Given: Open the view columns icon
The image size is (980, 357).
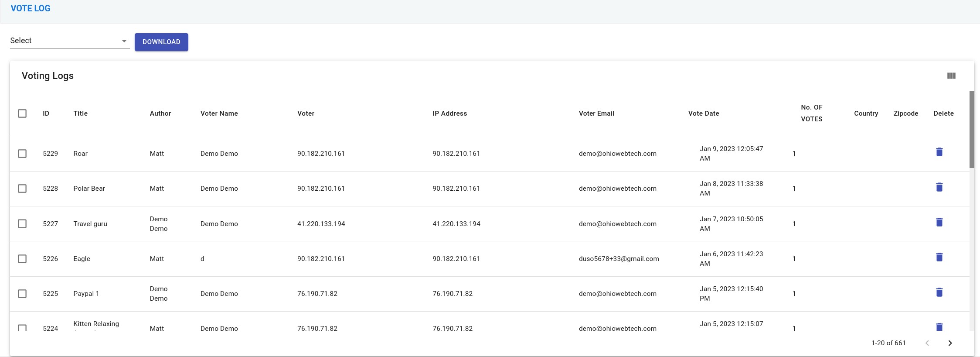Looking at the screenshot, I should coord(951,76).
